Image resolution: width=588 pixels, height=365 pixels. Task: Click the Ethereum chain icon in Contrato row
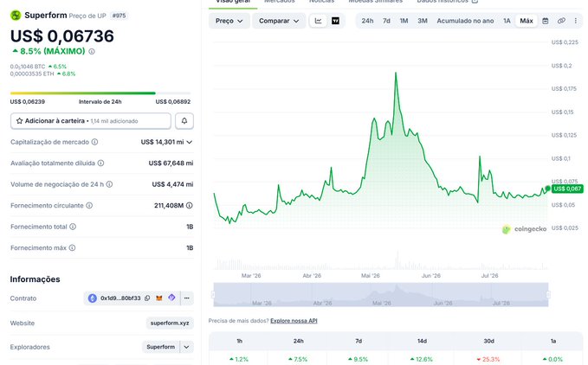point(93,298)
